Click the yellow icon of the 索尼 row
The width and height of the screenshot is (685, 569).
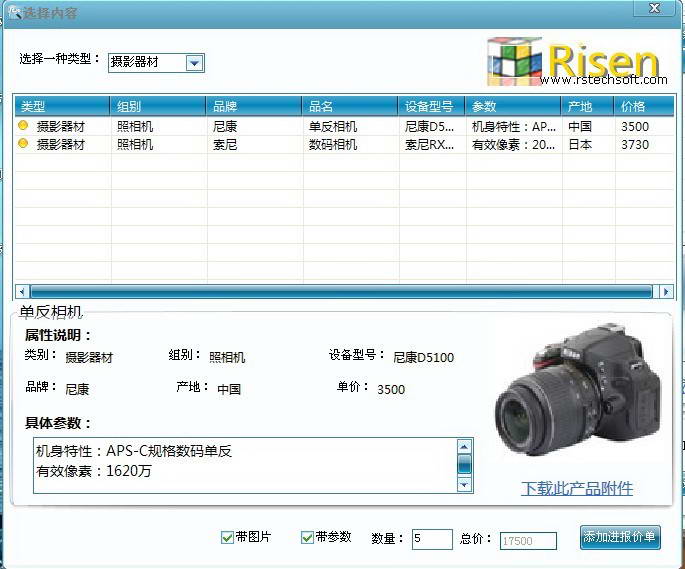23,143
